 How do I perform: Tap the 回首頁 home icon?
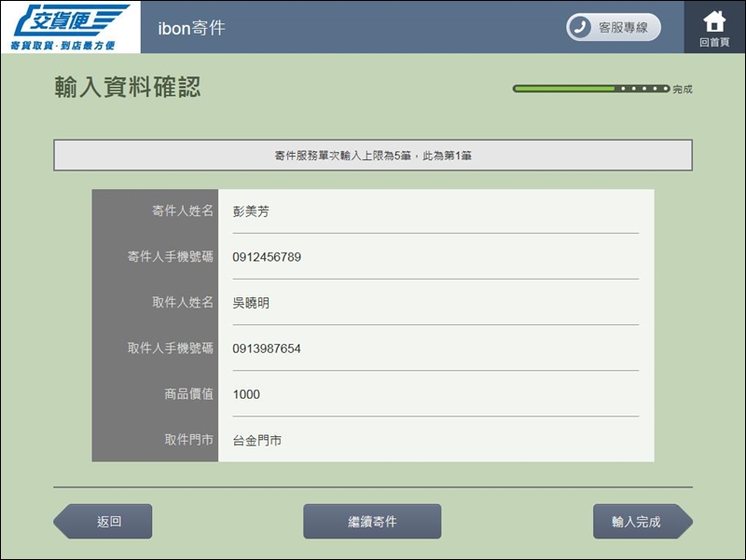714,27
